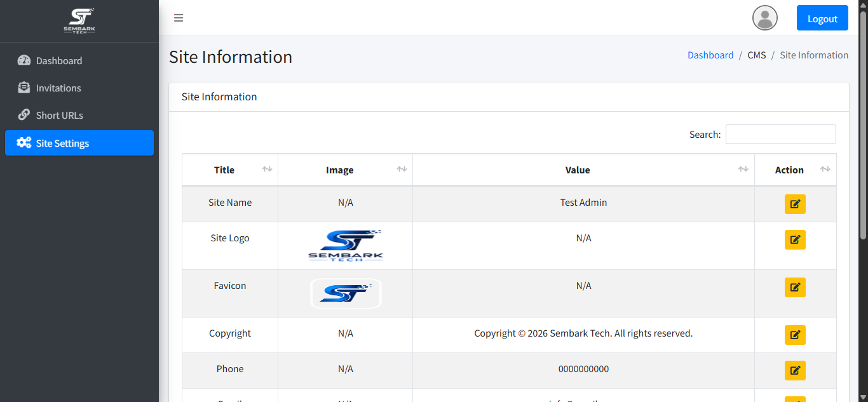Click the Short URLs link icon

point(24,115)
